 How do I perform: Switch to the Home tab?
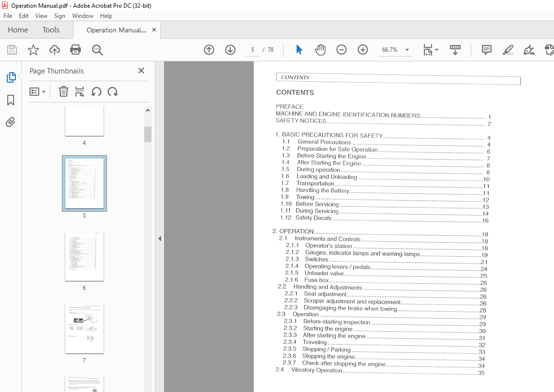pyautogui.click(x=18, y=30)
